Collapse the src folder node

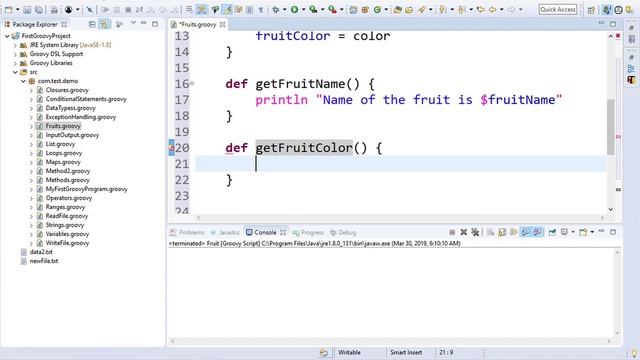click(x=15, y=72)
